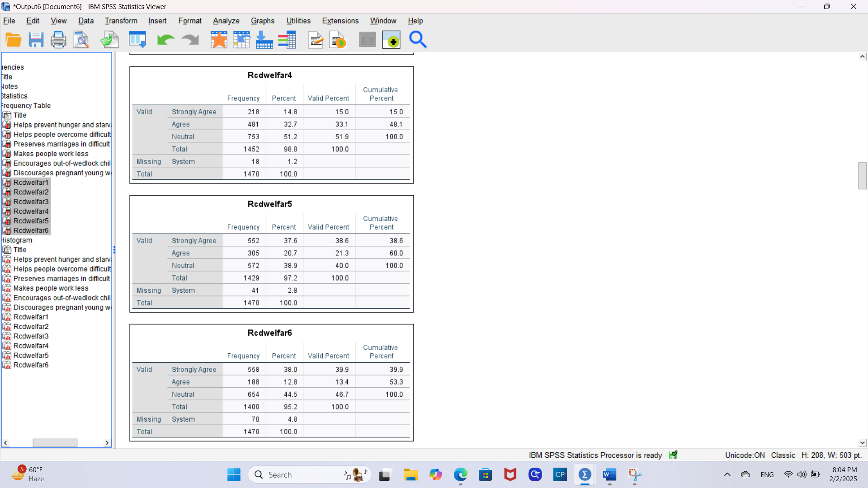Select Rcdwelfar1 in the outline pane

click(30, 182)
